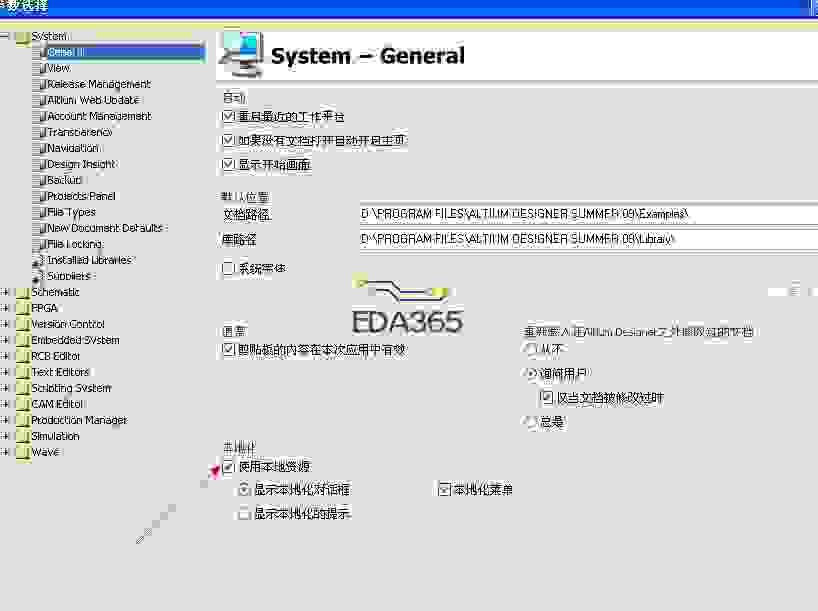The width and height of the screenshot is (818, 611).
Task: Select the 从不 radio button
Action: 531,349
